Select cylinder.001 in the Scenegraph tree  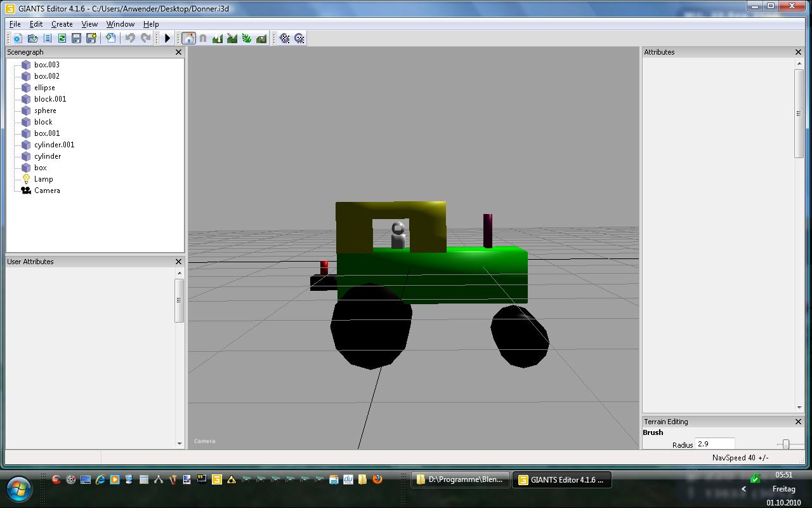pyautogui.click(x=54, y=145)
